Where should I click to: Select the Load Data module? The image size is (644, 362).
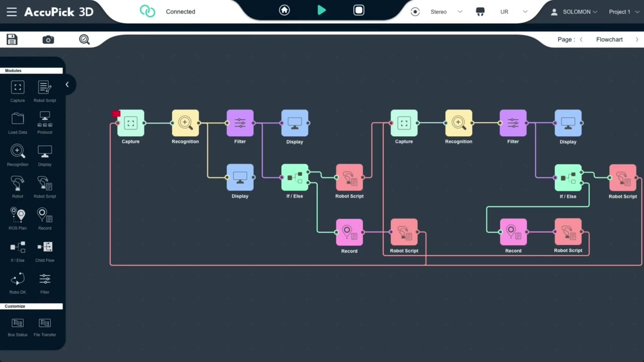point(18,123)
